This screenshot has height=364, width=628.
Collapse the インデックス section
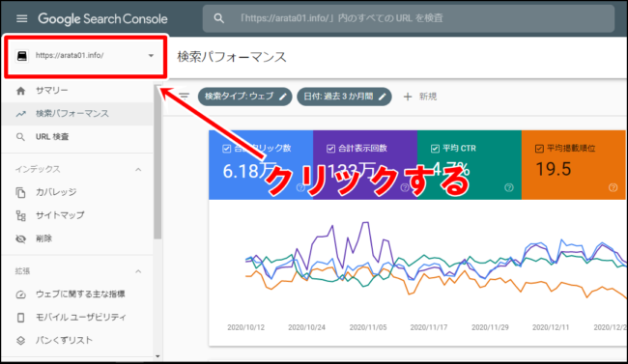tap(138, 169)
